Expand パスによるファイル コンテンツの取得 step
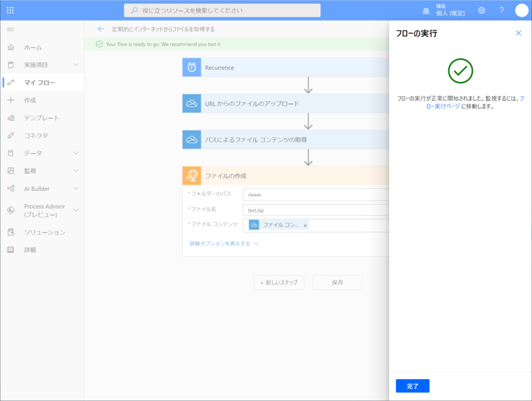The image size is (532, 401). point(286,140)
